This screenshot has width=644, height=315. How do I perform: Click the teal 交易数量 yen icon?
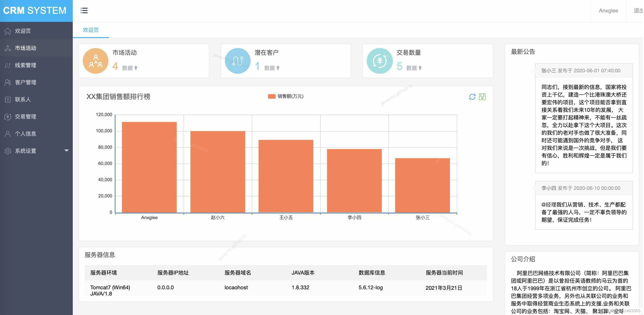coord(380,61)
